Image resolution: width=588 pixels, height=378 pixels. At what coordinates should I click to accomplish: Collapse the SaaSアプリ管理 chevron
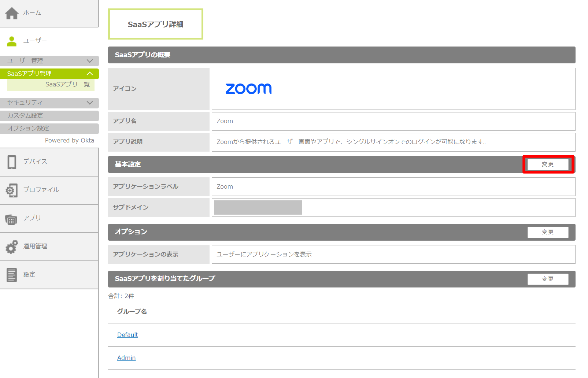click(90, 74)
